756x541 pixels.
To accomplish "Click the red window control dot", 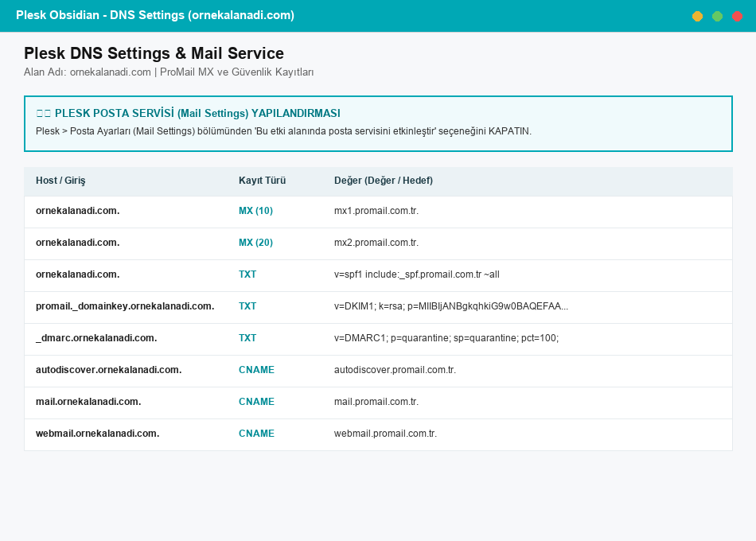I will (737, 17).
